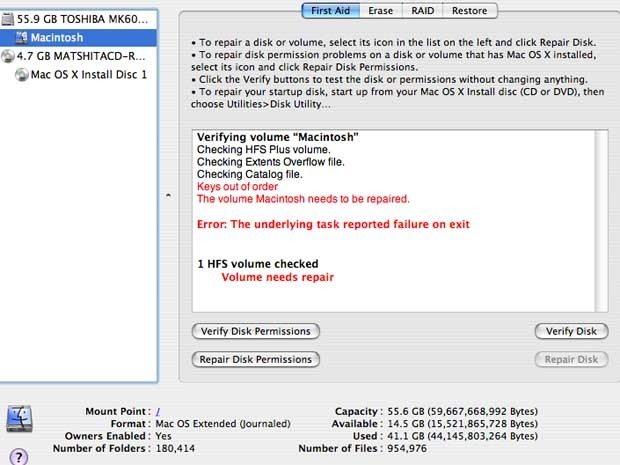Click the Finder volume icon beside Mount Point
This screenshot has height=465, width=620.
pyautogui.click(x=19, y=419)
